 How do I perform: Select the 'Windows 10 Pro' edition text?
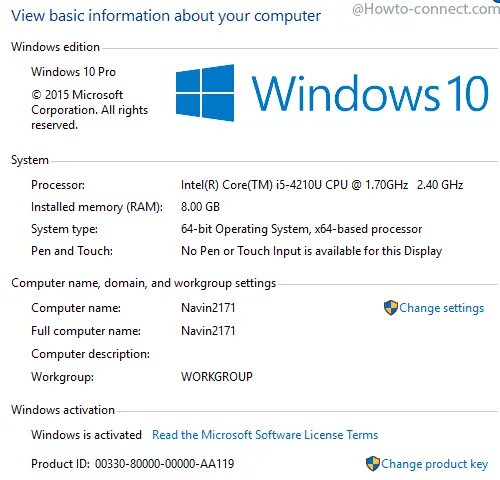click(73, 72)
